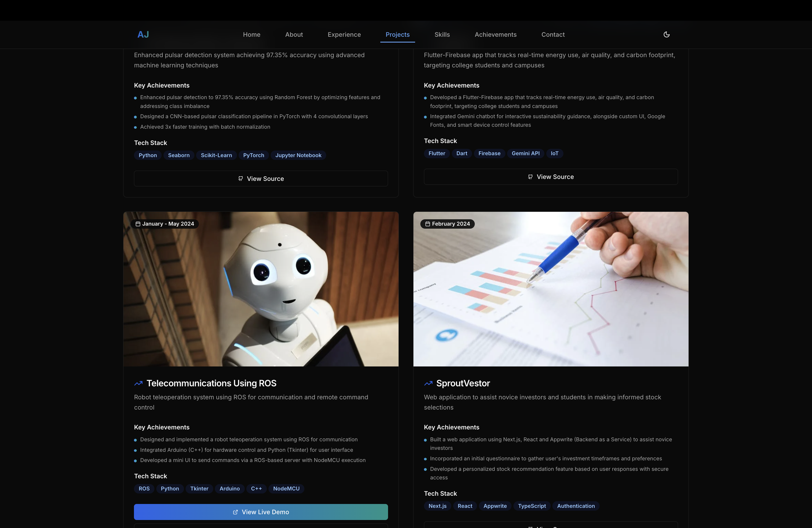The height and width of the screenshot is (528, 812).
Task: Click calendar icon on January - May 2024 badge
Action: coord(138,224)
